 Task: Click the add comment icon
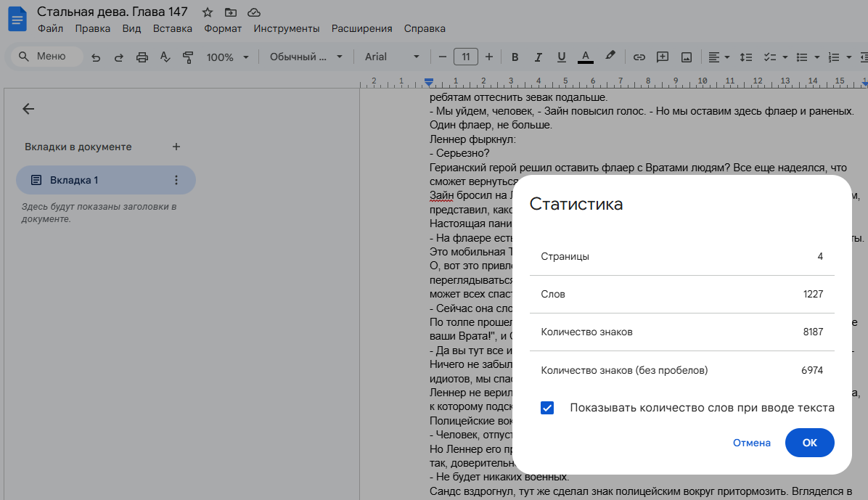662,57
